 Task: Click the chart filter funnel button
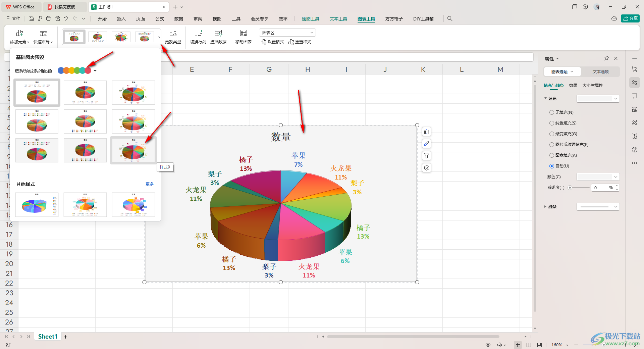426,156
